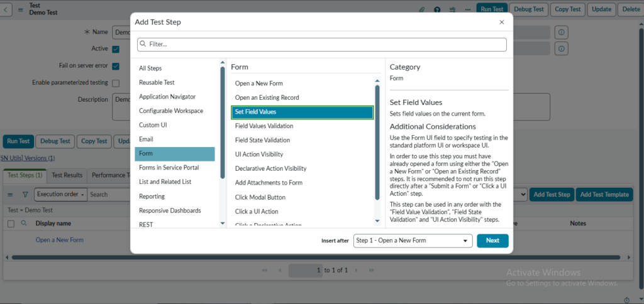Click the Filter search field in dialog
Viewport: 644px width, 304px height.
[x=322, y=45]
